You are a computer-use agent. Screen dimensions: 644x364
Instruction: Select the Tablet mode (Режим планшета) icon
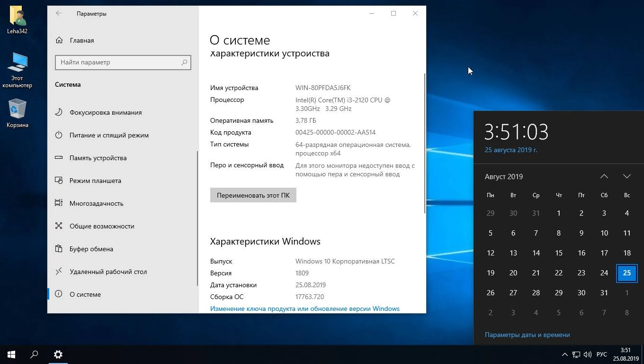pyautogui.click(x=59, y=181)
